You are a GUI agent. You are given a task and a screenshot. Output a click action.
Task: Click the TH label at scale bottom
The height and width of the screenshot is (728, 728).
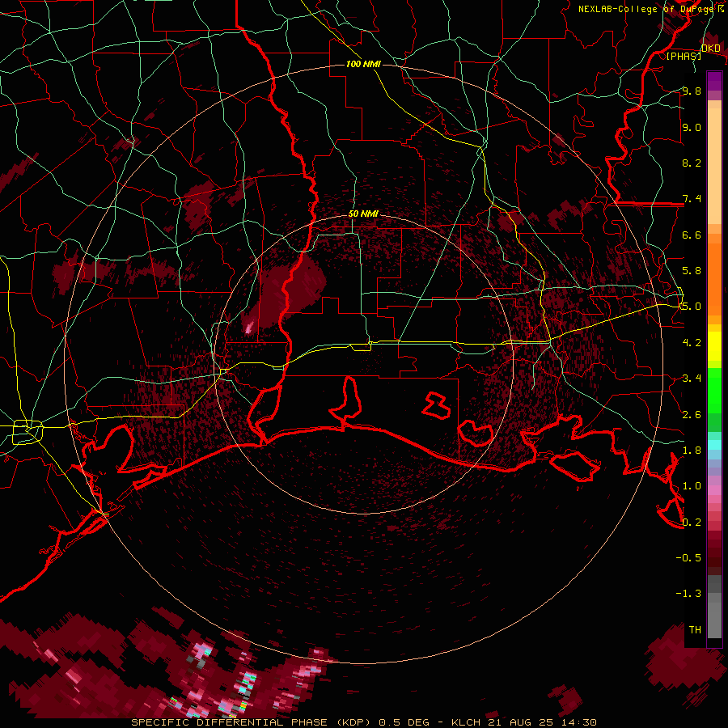(x=695, y=630)
